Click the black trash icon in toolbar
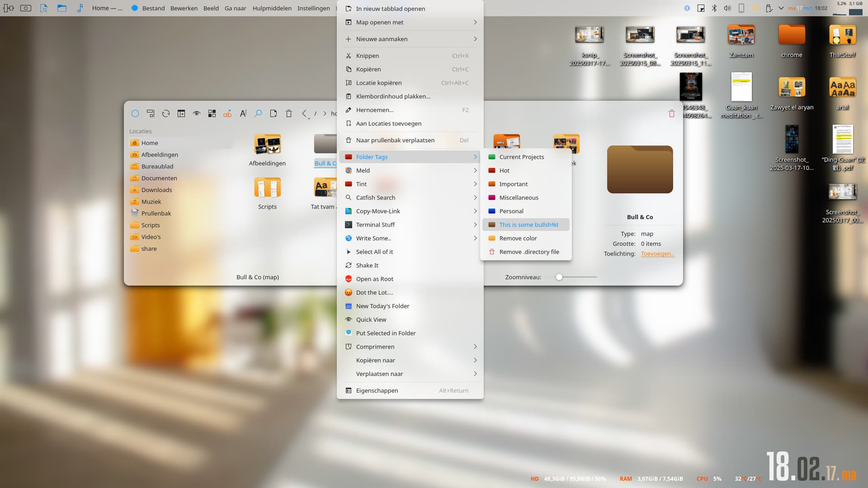Viewport: 868px width, 488px height. (x=289, y=113)
